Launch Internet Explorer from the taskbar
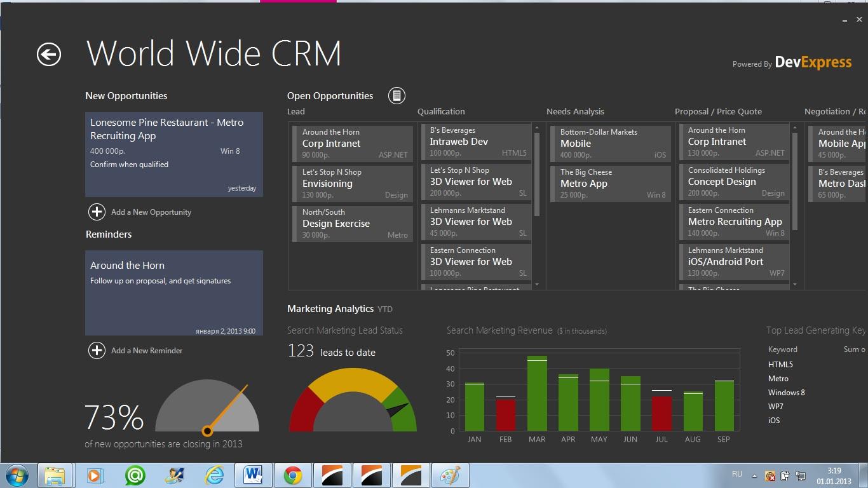The height and width of the screenshot is (488, 868). 214,475
